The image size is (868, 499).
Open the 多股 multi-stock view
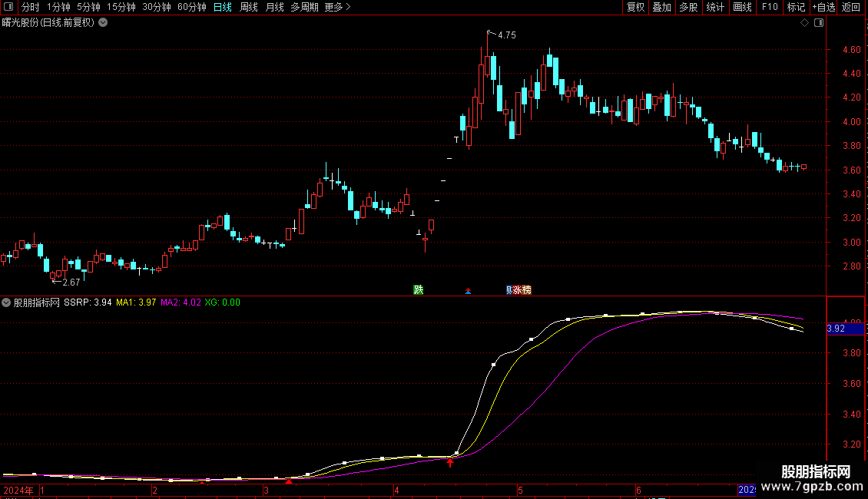click(x=688, y=7)
